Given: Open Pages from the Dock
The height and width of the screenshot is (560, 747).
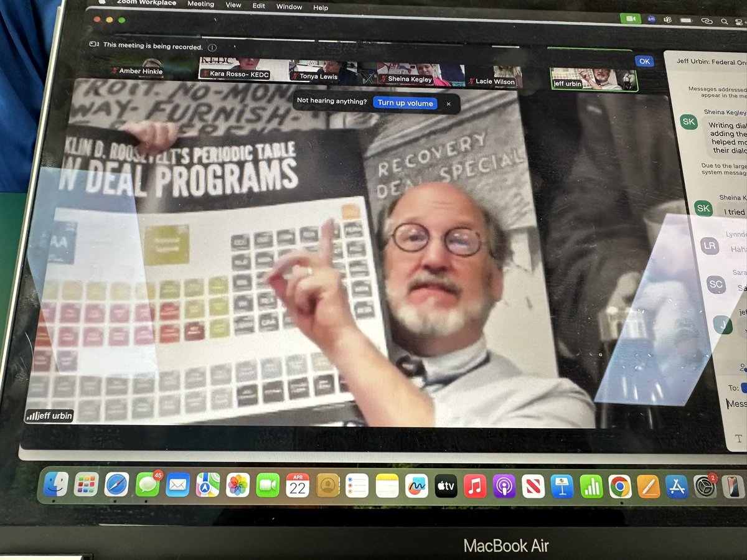Looking at the screenshot, I should [x=649, y=487].
